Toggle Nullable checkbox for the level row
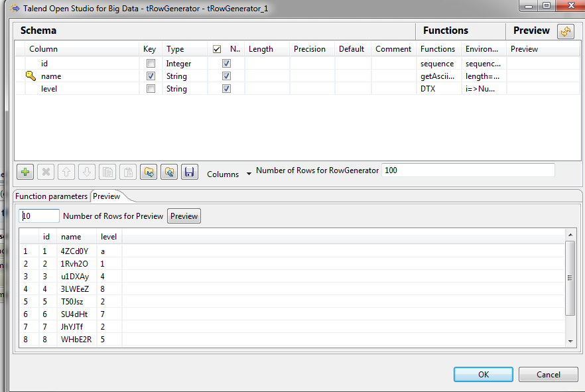 click(x=226, y=89)
